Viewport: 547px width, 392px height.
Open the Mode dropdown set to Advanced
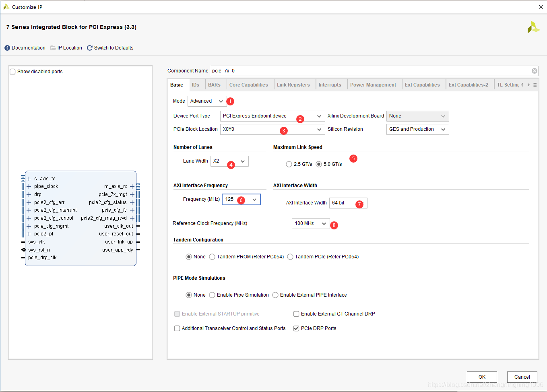pos(207,101)
